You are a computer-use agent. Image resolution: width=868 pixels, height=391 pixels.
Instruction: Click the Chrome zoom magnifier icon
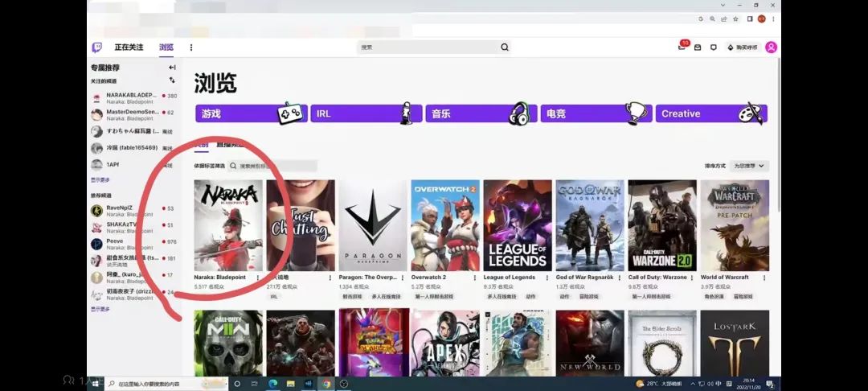coord(712,19)
